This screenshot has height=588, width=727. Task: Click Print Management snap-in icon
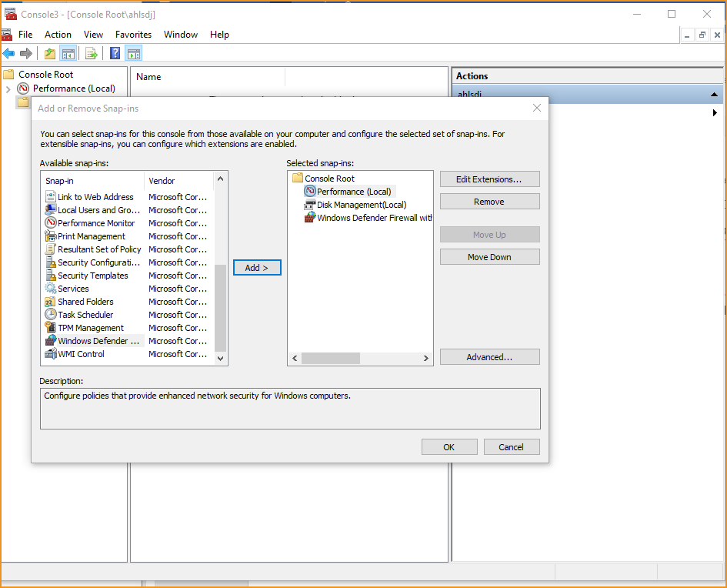(x=51, y=236)
